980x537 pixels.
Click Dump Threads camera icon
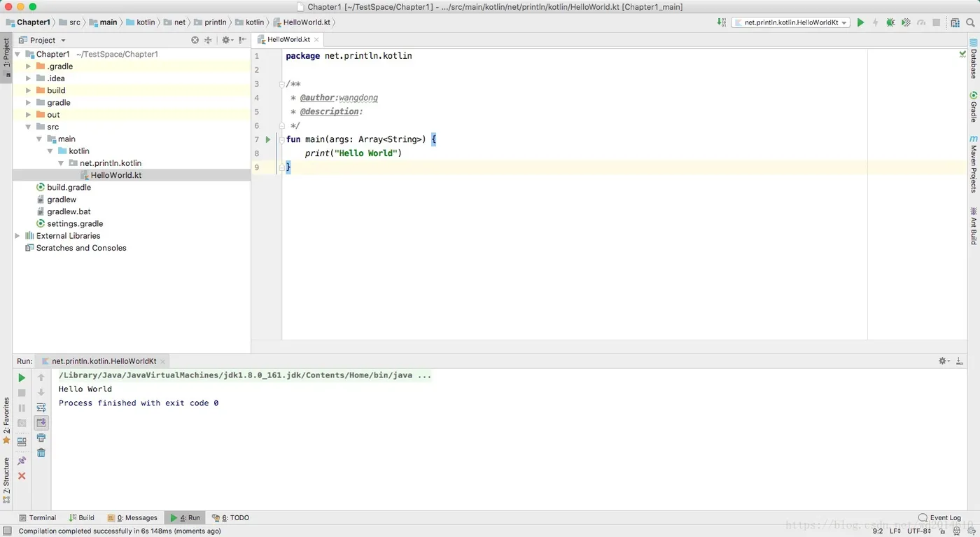pyautogui.click(x=22, y=423)
